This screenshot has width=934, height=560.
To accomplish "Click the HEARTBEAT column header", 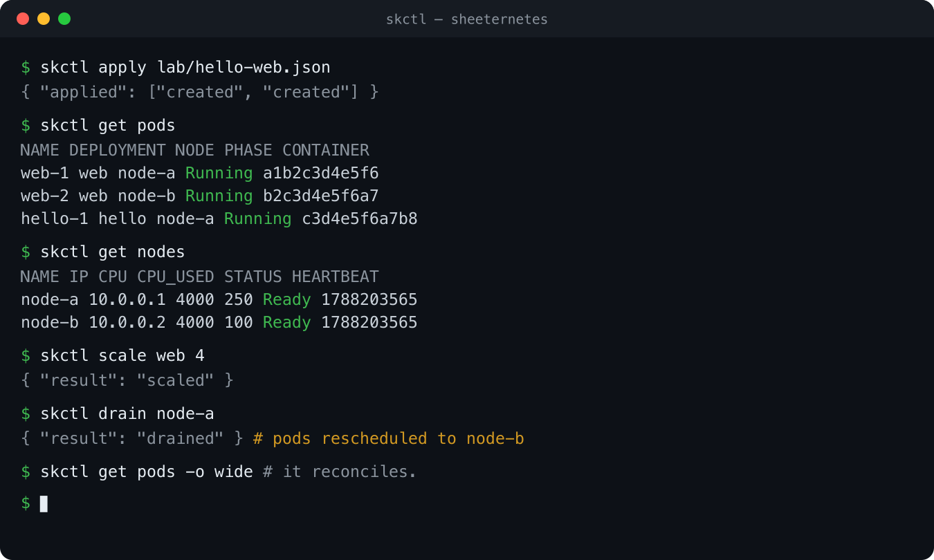I will coord(336,277).
